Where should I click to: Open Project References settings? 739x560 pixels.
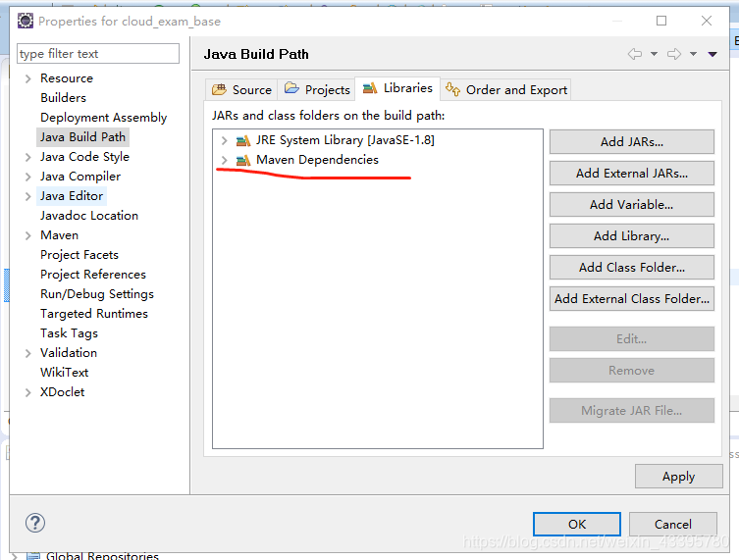(x=93, y=275)
